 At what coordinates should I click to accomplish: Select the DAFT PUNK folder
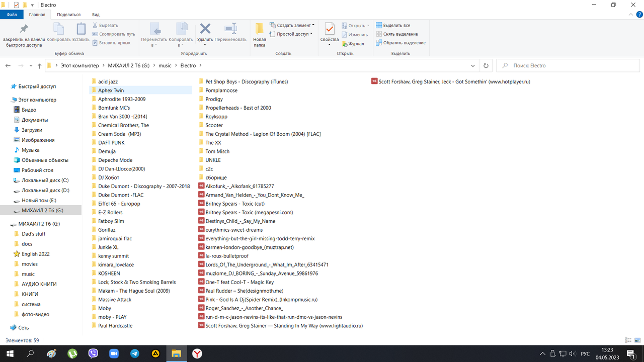click(111, 143)
